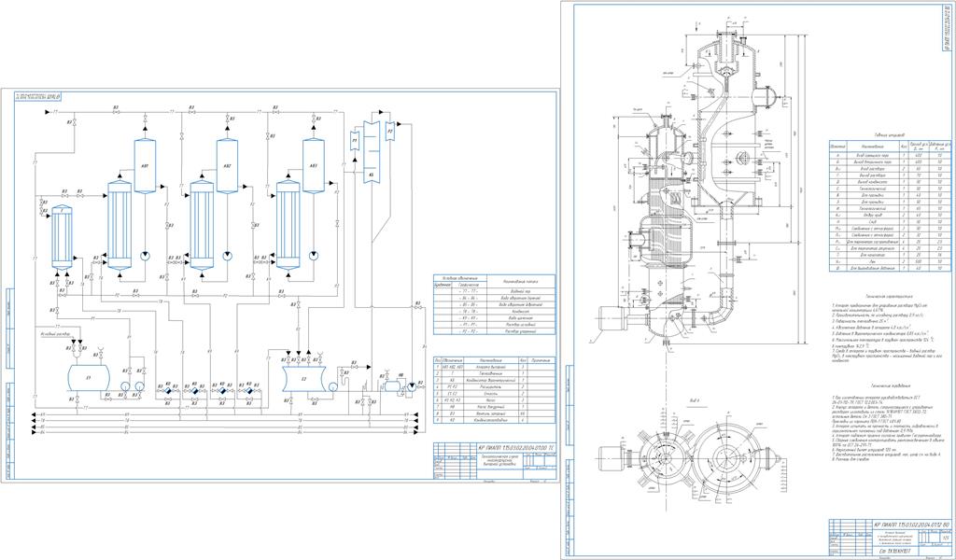
Task: Select the electric motor in the elevation view
Action: tap(612, 318)
